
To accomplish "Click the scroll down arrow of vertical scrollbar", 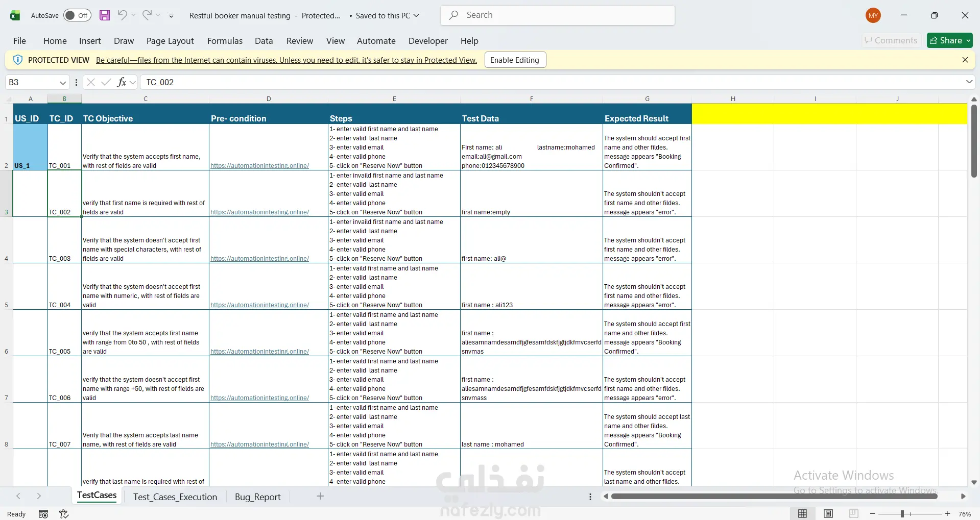I will pos(974,482).
